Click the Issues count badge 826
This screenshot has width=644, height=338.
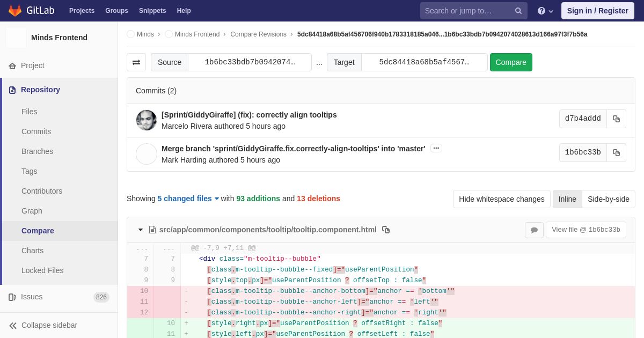(101, 297)
